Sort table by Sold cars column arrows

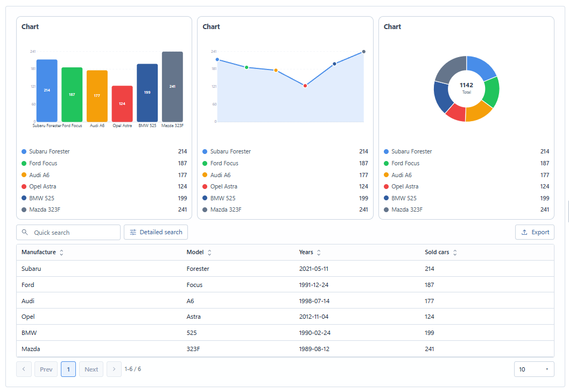(x=455, y=252)
